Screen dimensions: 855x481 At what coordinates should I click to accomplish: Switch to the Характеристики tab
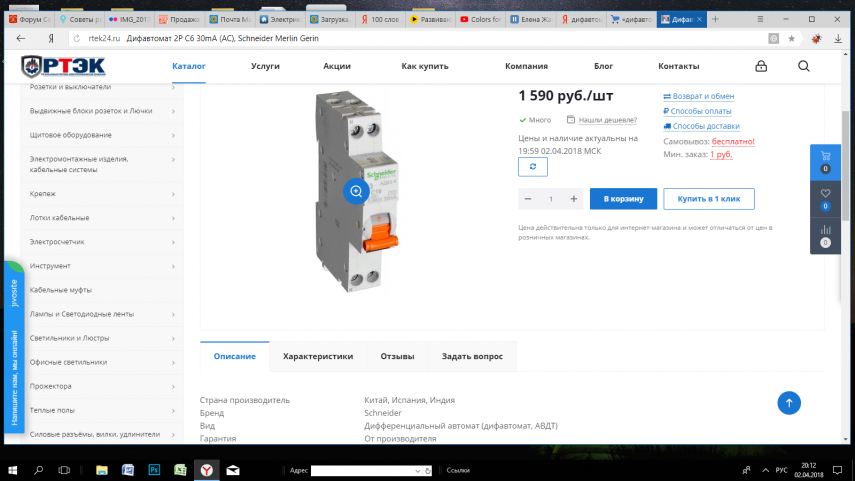pos(318,356)
